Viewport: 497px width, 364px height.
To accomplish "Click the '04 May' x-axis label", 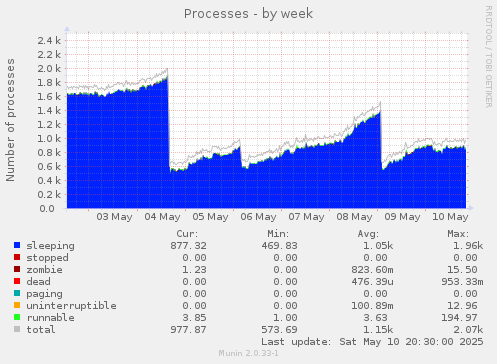I will point(162,217).
